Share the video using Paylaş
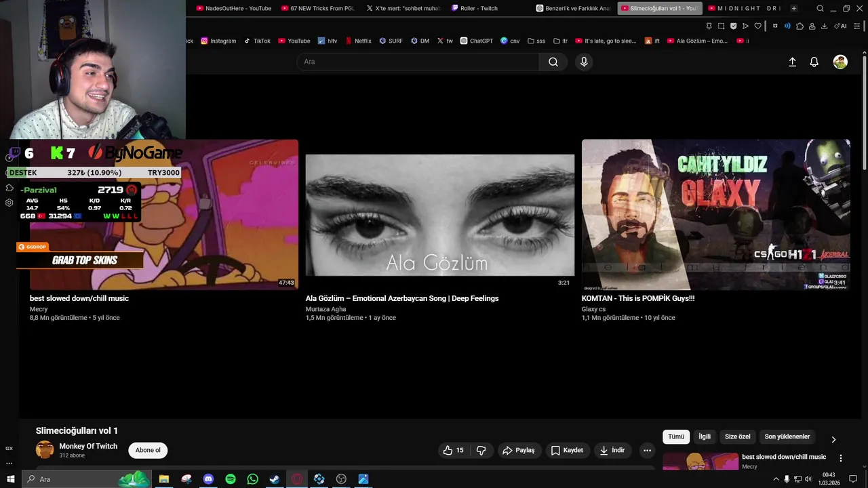Viewport: 868px width, 488px height. 519,450
